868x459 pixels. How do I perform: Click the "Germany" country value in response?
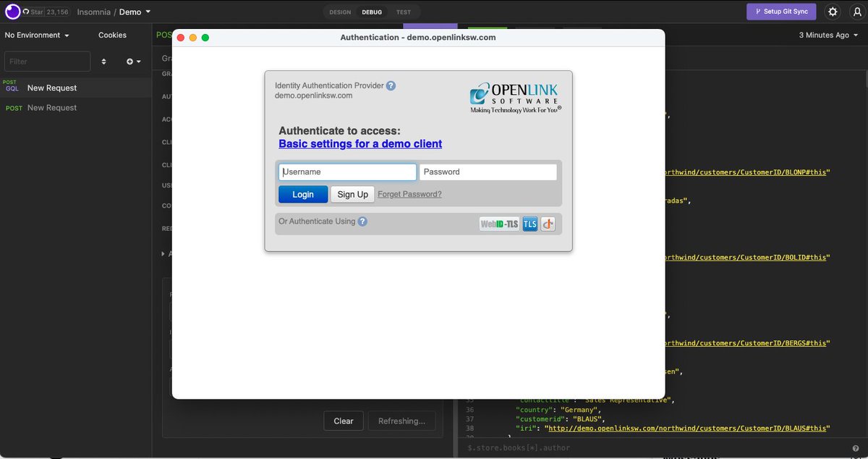579,410
